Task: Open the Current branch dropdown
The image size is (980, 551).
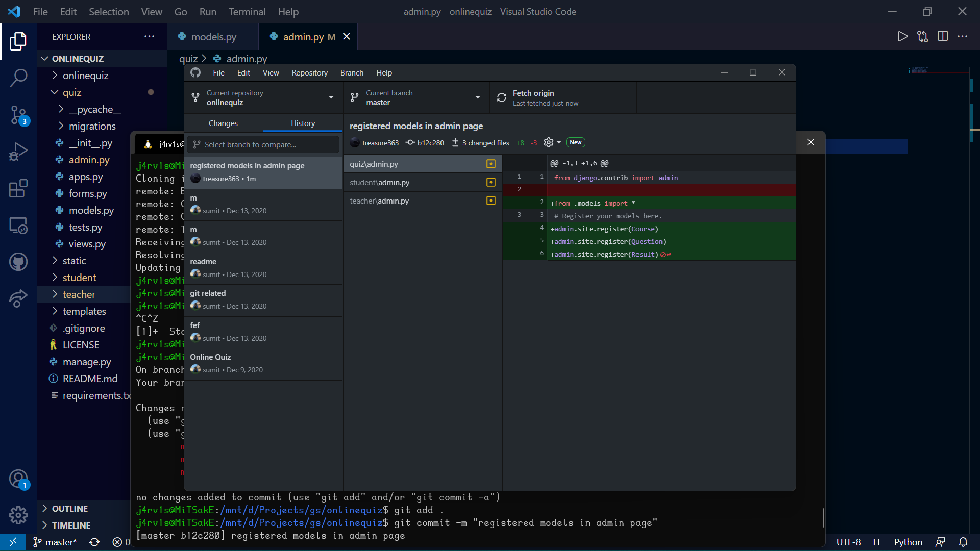Action: [415, 97]
